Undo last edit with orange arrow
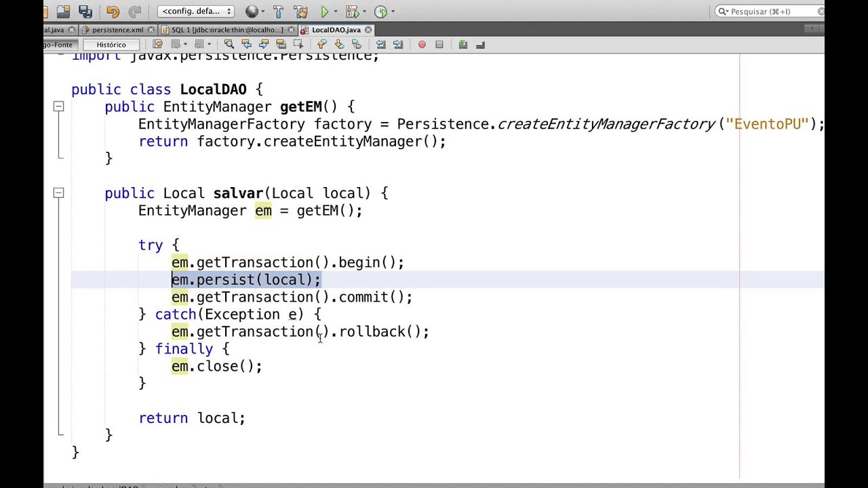868x488 pixels. [x=113, y=11]
